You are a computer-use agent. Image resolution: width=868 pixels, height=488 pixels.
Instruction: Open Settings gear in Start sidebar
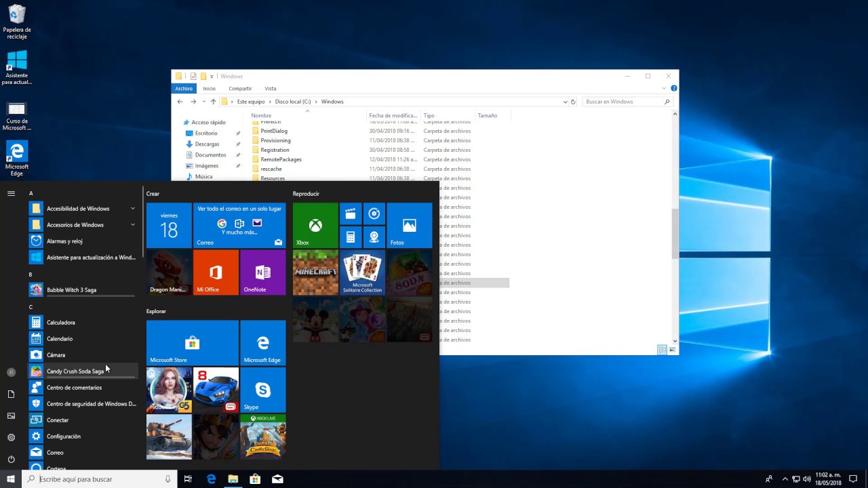pyautogui.click(x=11, y=437)
